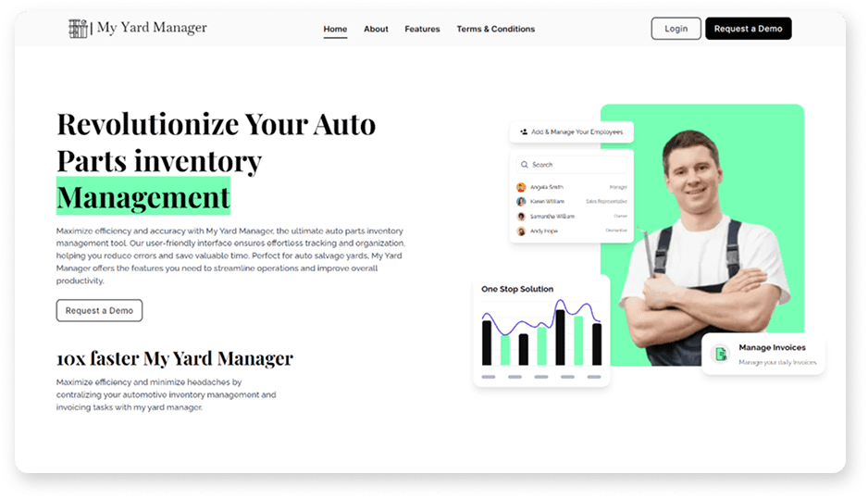This screenshot has width=868, height=499.
Task: Open the Home nav item
Action: pos(335,29)
